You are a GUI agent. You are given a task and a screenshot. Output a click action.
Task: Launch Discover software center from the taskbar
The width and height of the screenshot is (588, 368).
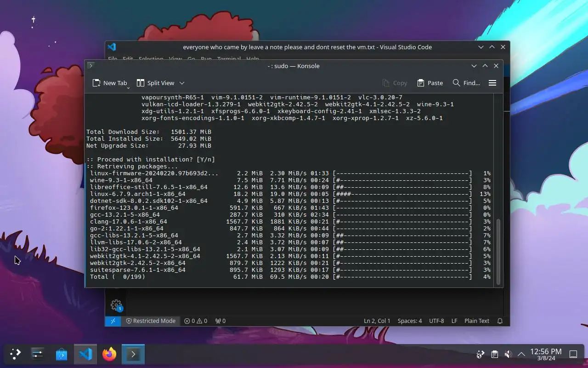(x=62, y=354)
